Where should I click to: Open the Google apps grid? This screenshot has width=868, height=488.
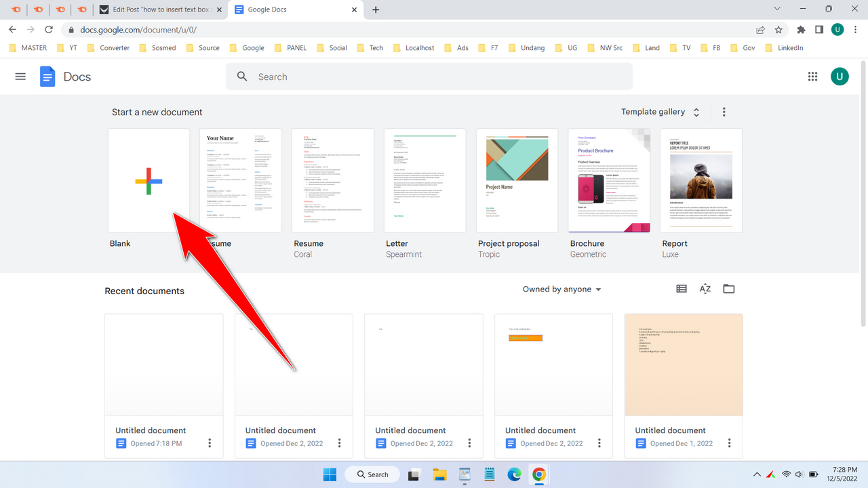click(x=812, y=77)
